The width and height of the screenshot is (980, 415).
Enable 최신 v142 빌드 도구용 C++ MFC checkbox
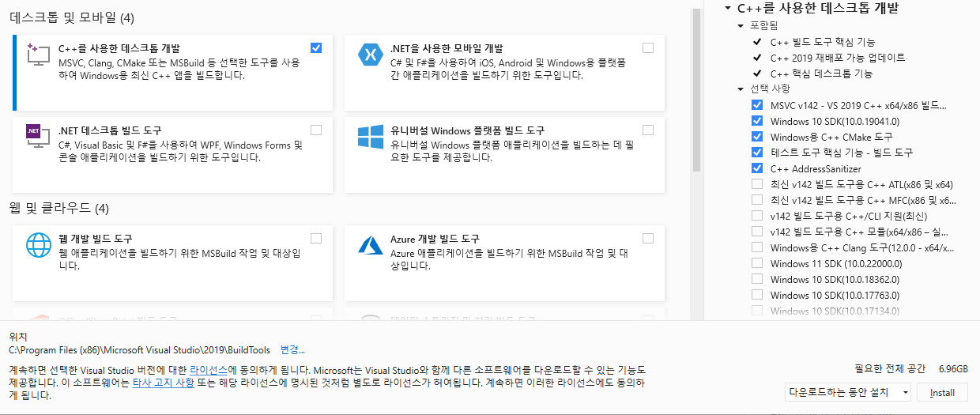tap(757, 200)
